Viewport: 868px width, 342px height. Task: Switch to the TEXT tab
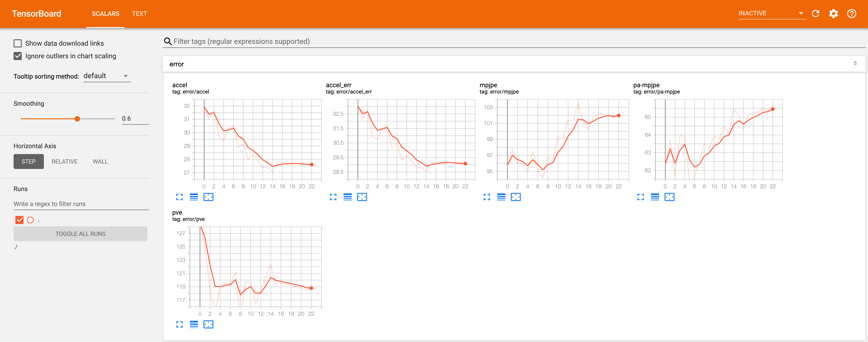coord(139,14)
